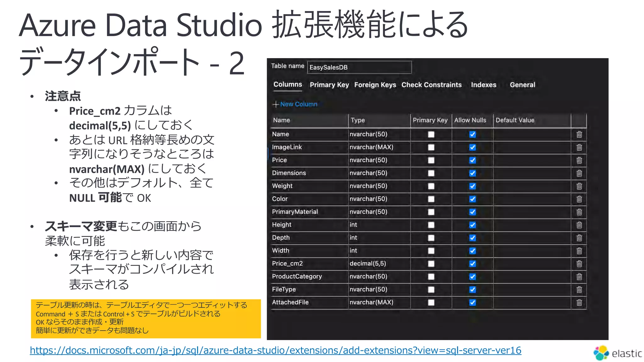Toggle Primary Key for ImageLink
Image resolution: width=644 pixels, height=362 pixels.
click(x=431, y=147)
